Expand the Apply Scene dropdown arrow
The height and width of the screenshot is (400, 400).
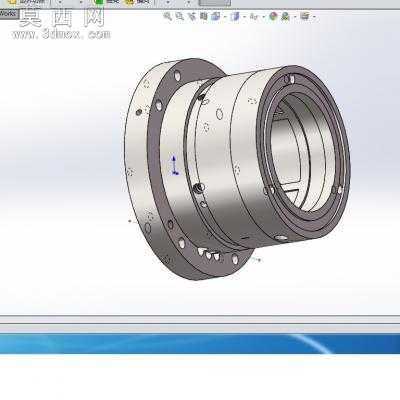click(295, 17)
